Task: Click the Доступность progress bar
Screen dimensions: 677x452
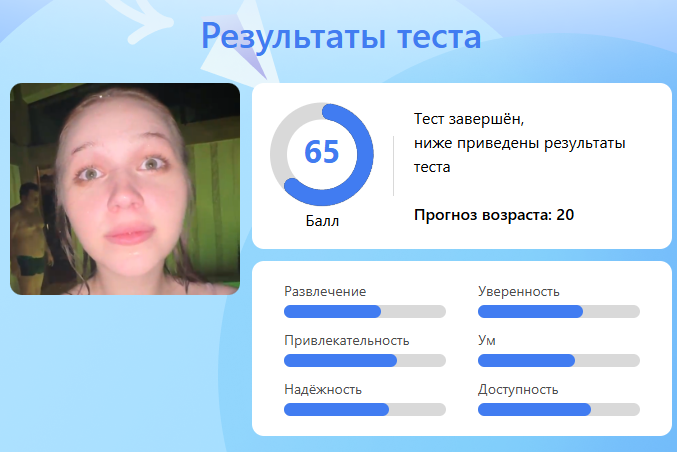Action: [559, 409]
